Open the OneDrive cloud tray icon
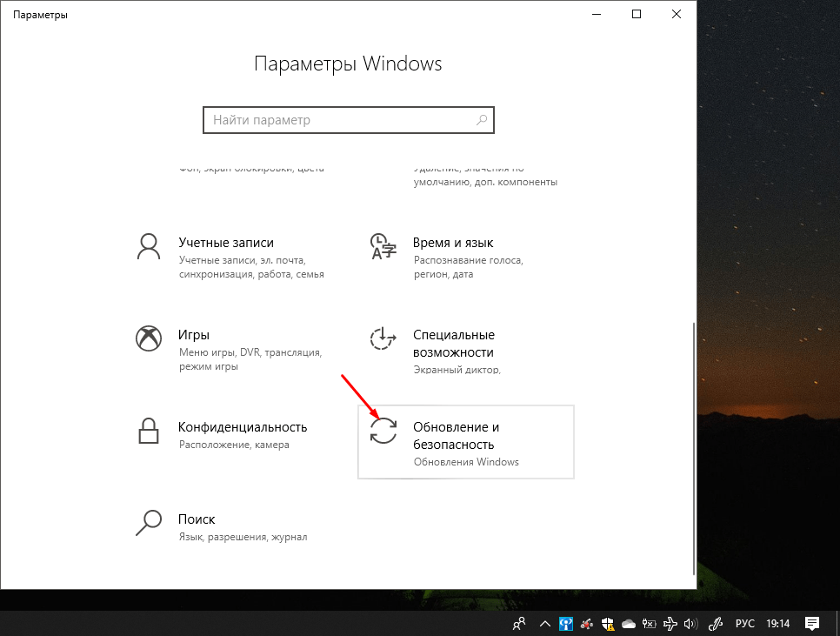This screenshot has height=636, width=840. [x=629, y=624]
